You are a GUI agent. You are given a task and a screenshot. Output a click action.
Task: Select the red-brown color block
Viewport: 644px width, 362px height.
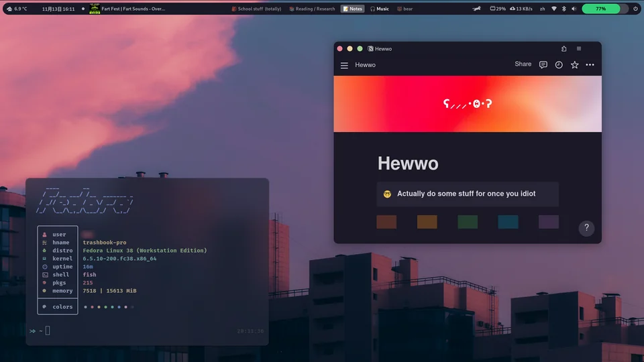tap(386, 222)
